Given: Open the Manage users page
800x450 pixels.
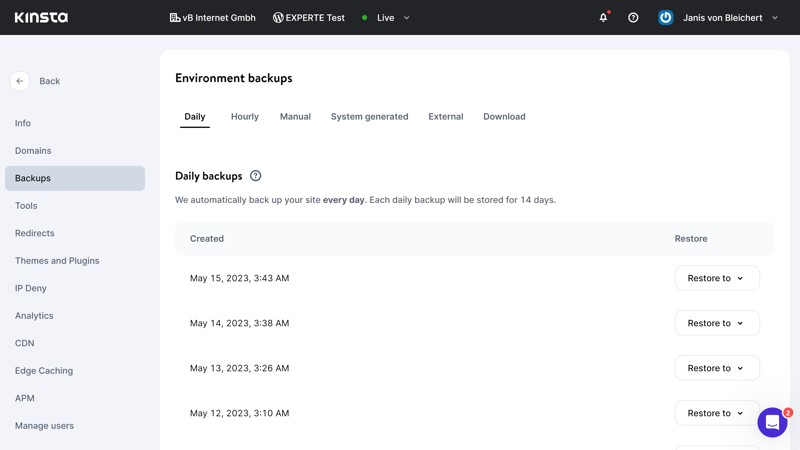Looking at the screenshot, I should [x=44, y=426].
